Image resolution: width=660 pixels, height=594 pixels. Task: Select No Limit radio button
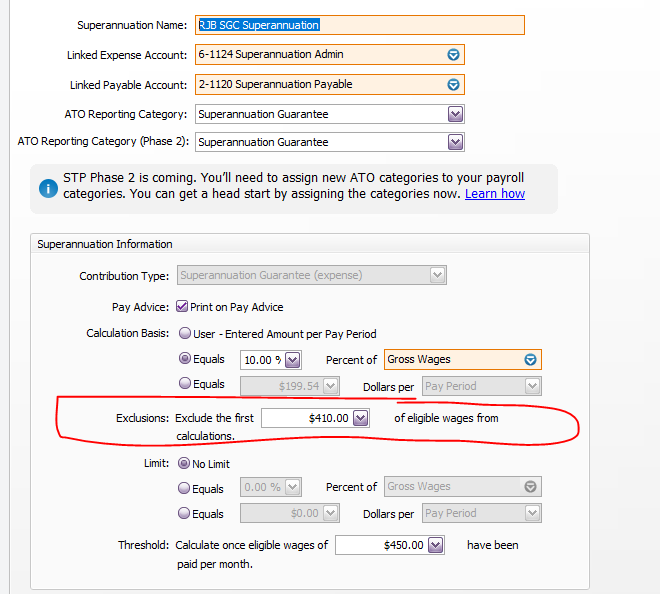click(x=184, y=464)
